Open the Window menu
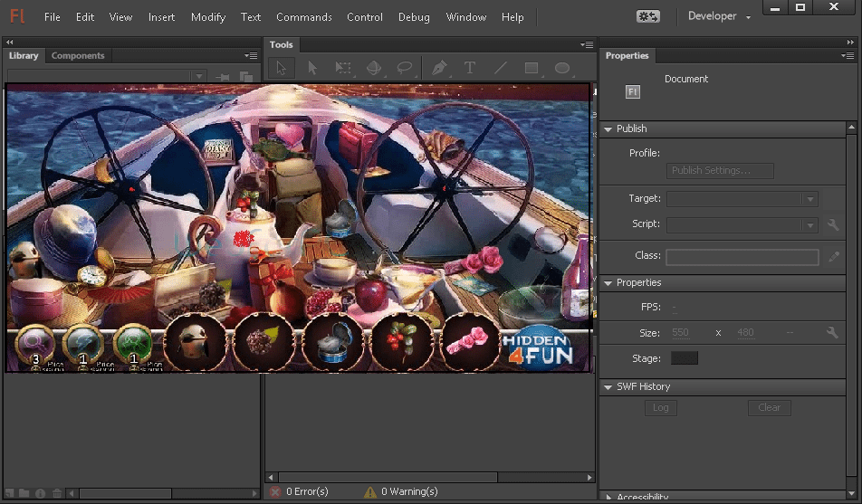 point(466,17)
